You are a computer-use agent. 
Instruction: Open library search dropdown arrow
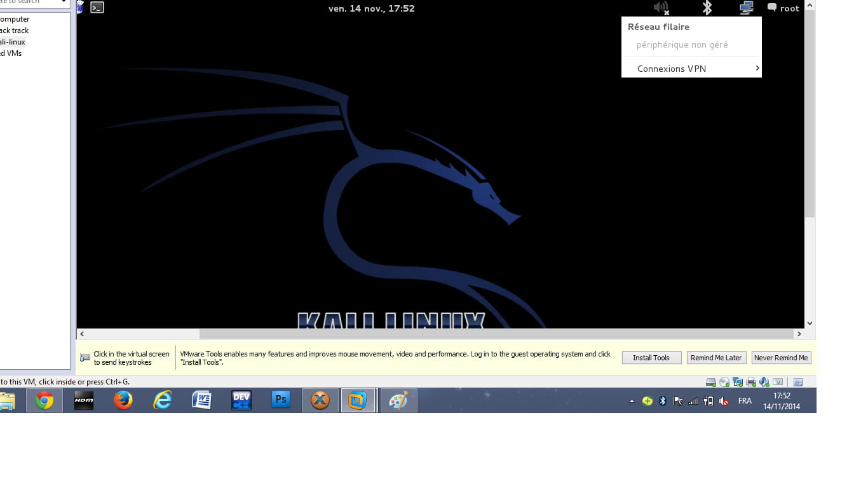click(64, 2)
